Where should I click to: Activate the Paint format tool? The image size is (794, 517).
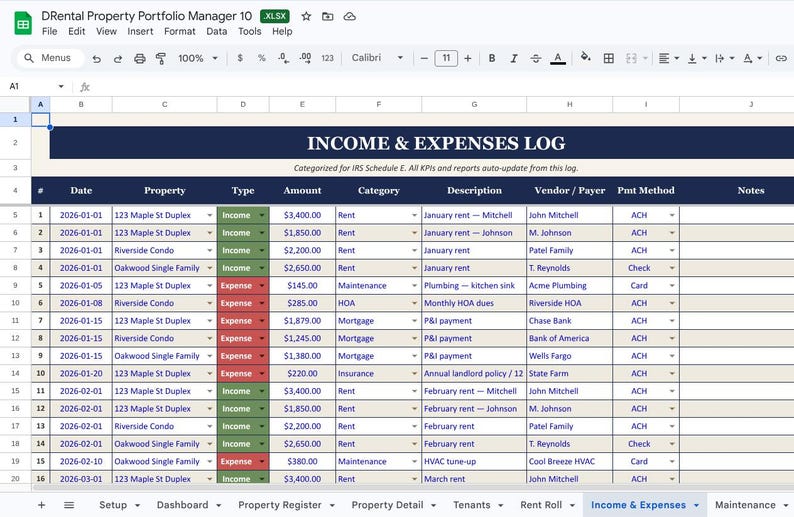pos(161,59)
